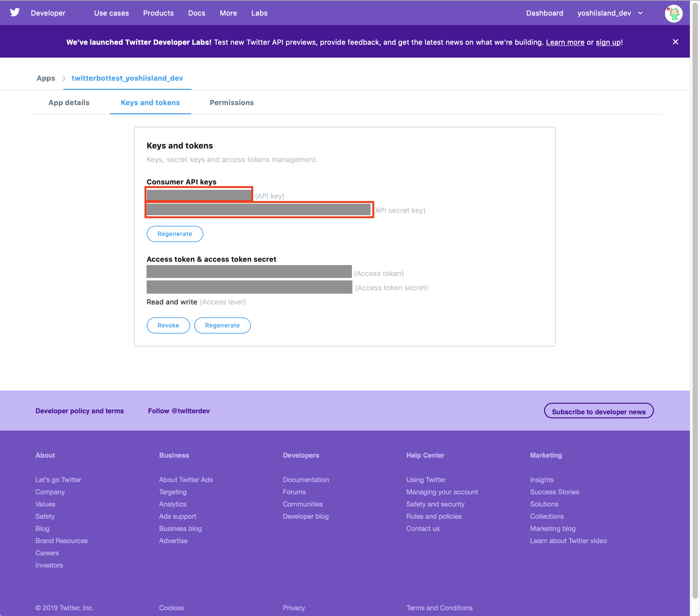
Task: Go back to Apps in the breadcrumb
Action: [x=46, y=78]
